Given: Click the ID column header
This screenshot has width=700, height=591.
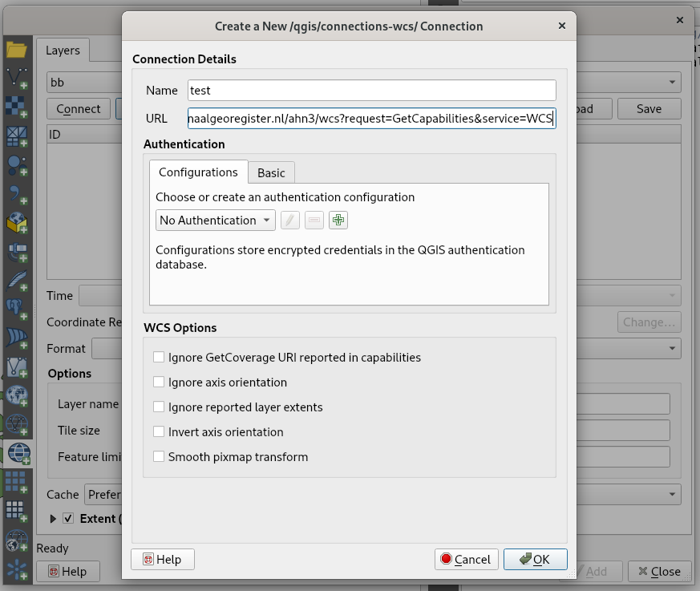Looking at the screenshot, I should pos(84,135).
